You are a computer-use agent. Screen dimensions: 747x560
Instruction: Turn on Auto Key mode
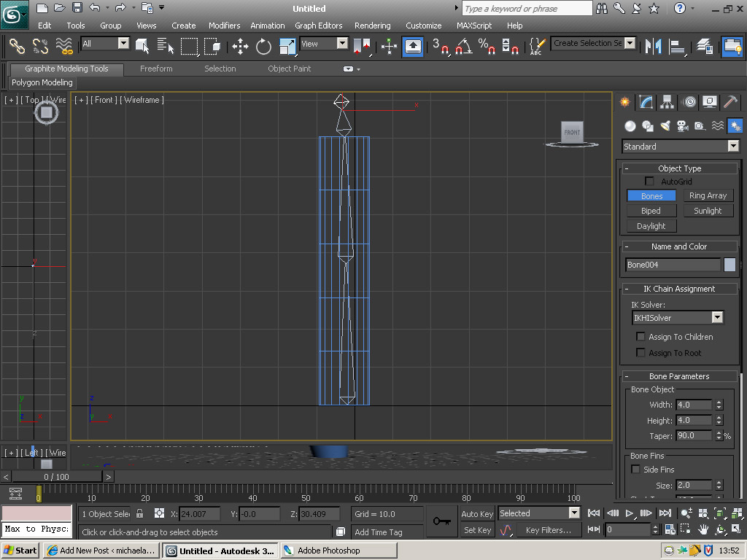pos(477,514)
